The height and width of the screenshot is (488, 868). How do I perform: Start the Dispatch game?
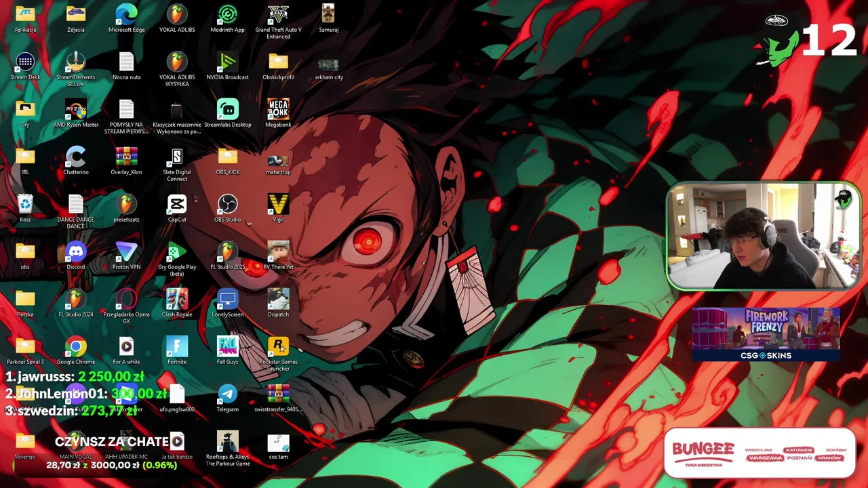[278, 304]
